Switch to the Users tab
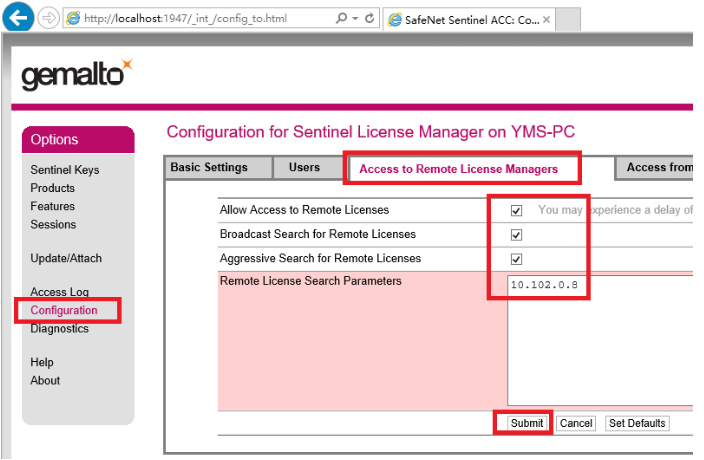Viewport: 704px width, 460px height. [x=310, y=167]
